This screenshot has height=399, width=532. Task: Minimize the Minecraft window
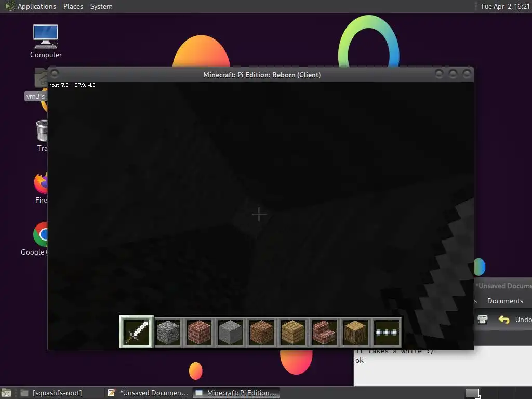(x=439, y=74)
